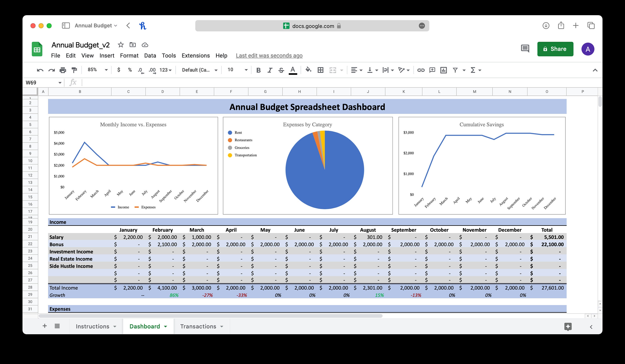Select the paint format tool
The image size is (625, 364).
(x=74, y=70)
